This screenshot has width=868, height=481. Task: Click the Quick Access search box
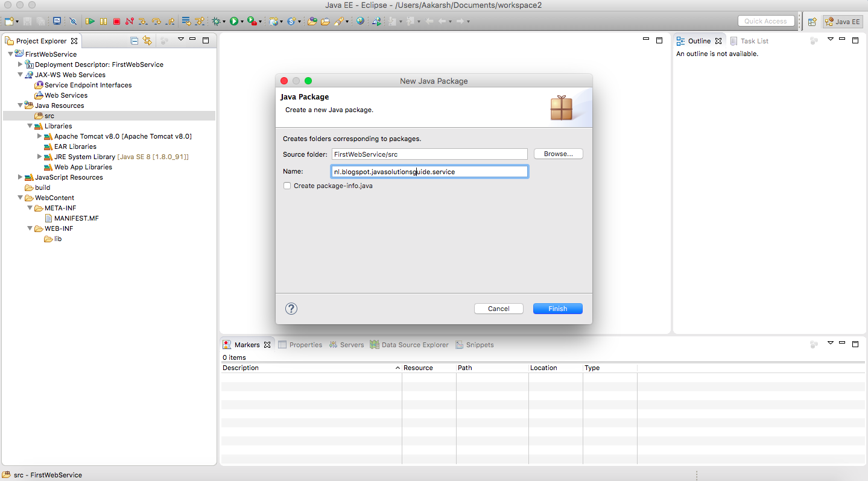[x=765, y=21]
